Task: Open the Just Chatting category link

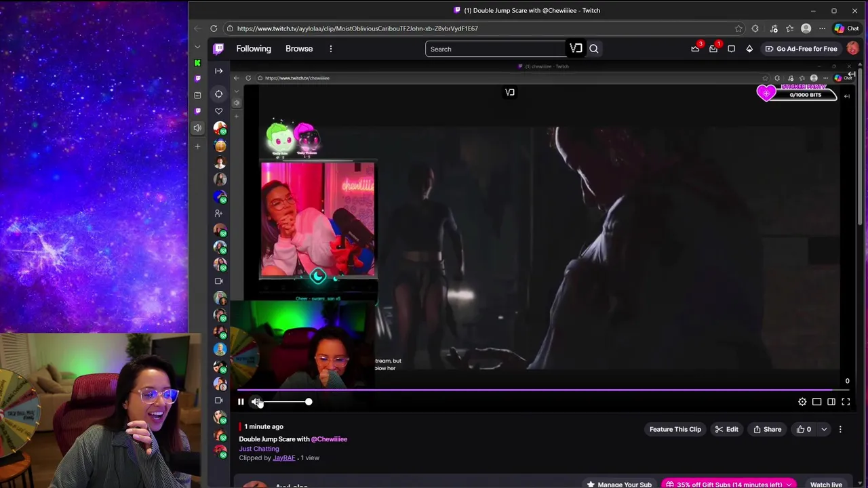Action: [x=259, y=449]
